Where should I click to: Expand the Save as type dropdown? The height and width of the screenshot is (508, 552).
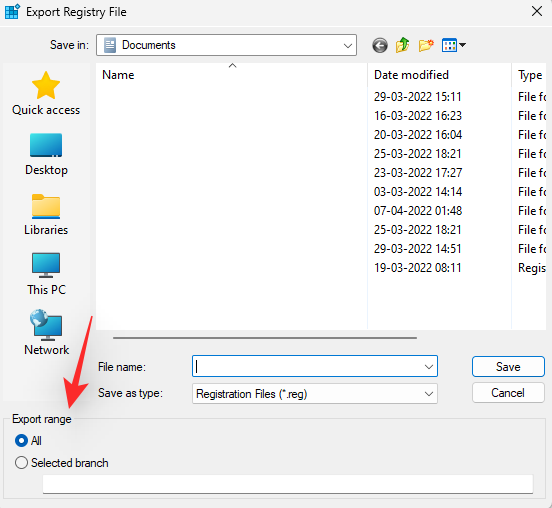(315, 394)
